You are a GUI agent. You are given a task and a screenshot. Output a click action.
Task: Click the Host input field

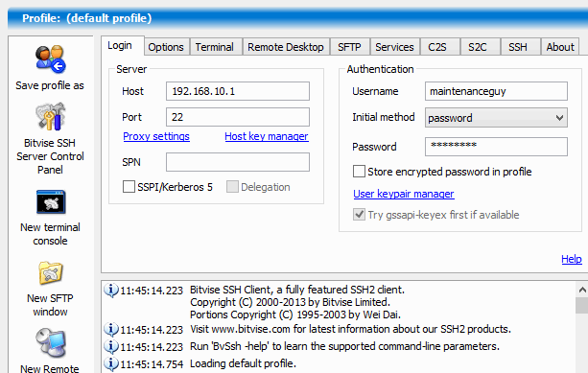[x=238, y=91]
